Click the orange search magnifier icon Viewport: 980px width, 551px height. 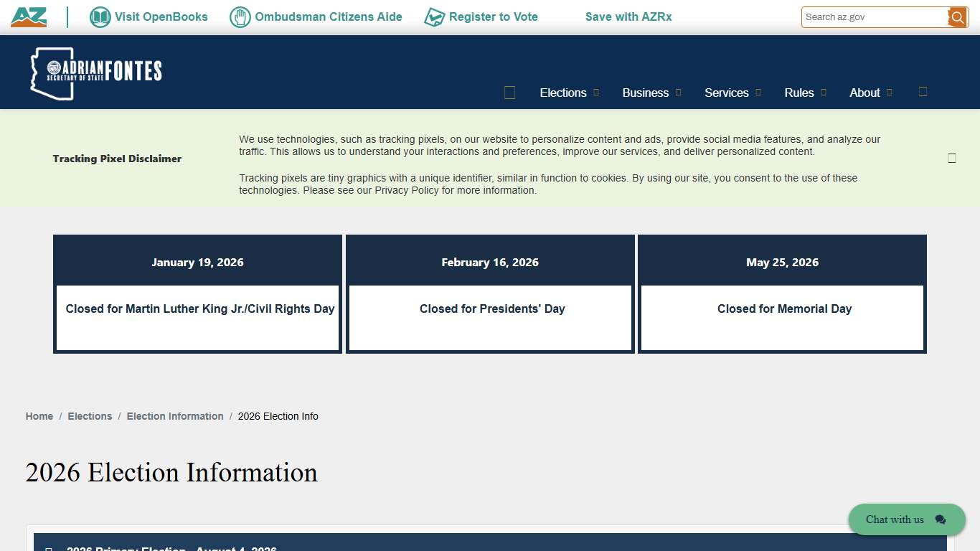[x=957, y=17]
